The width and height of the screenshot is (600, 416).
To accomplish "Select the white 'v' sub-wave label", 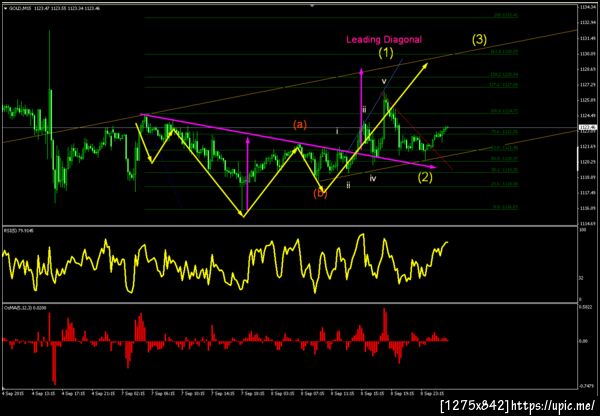I will tap(384, 82).
